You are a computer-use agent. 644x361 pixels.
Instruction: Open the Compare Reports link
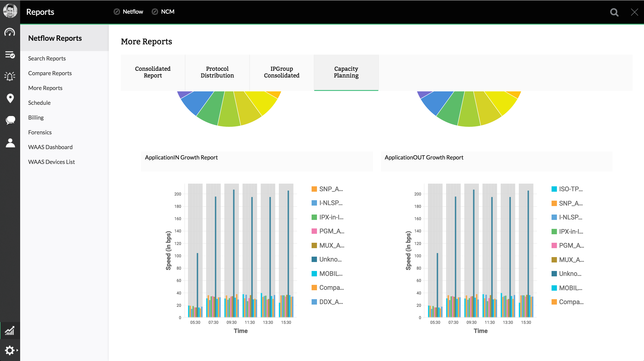[50, 73]
